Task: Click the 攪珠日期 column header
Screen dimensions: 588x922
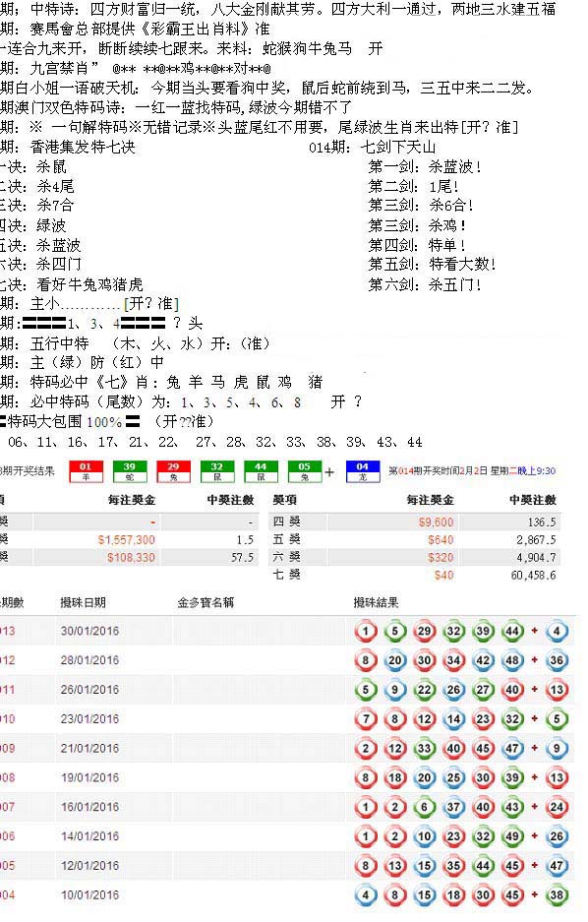Action: click(83, 603)
